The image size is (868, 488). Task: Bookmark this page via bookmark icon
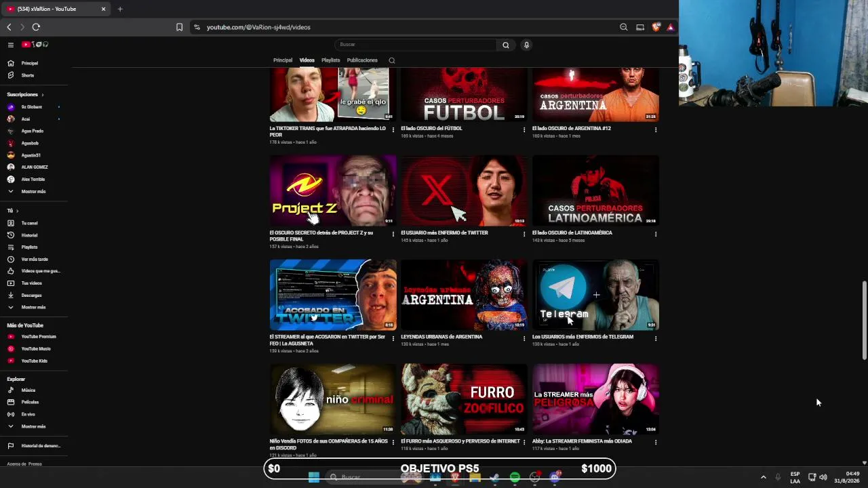pyautogui.click(x=179, y=27)
